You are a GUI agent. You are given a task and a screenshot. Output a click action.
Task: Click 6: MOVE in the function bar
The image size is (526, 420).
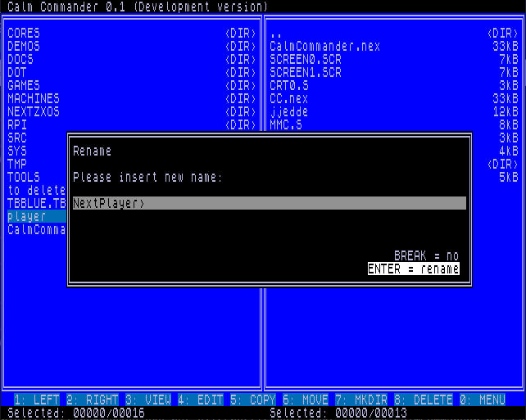click(x=306, y=400)
